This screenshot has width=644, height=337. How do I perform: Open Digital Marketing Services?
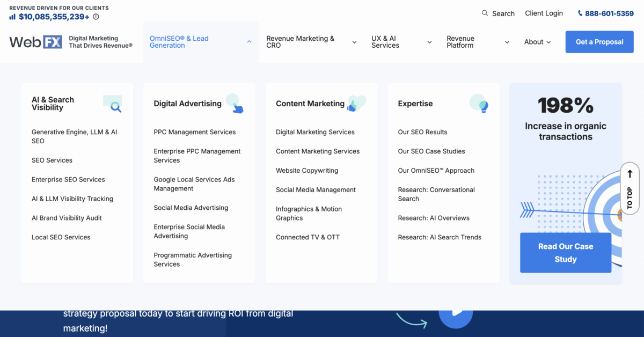(x=316, y=132)
